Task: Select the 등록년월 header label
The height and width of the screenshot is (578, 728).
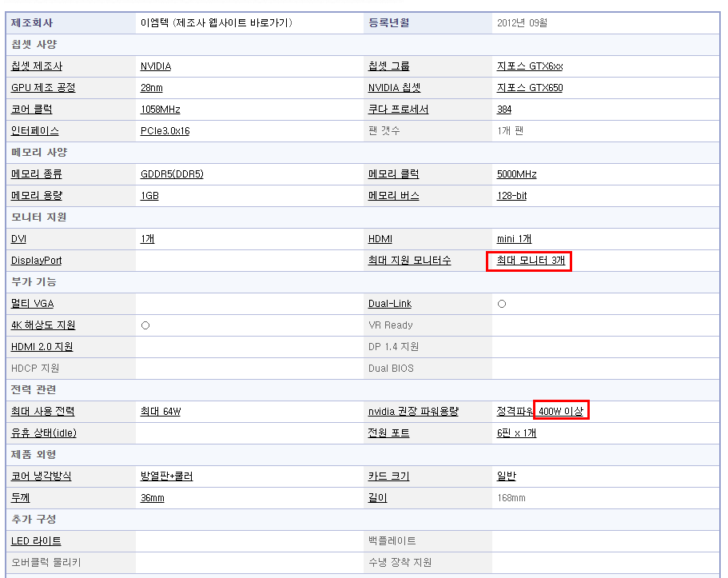Action: click(x=388, y=23)
